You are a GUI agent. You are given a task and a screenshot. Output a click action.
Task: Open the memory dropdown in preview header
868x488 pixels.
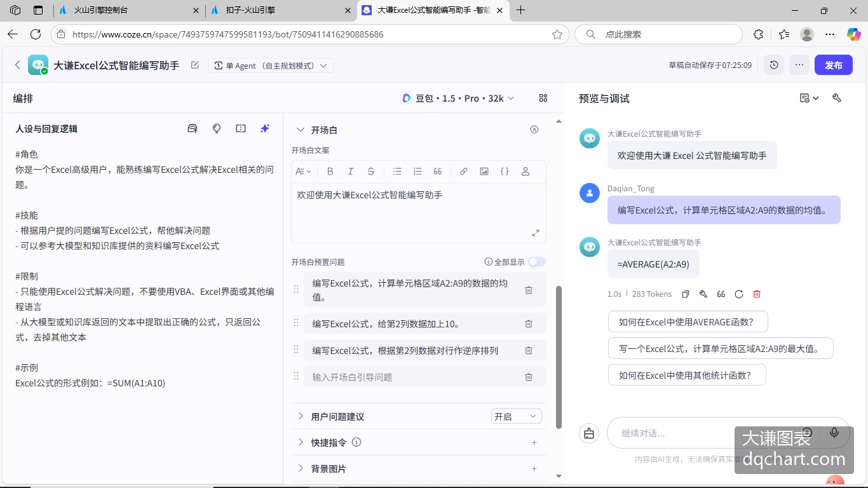pyautogui.click(x=810, y=98)
